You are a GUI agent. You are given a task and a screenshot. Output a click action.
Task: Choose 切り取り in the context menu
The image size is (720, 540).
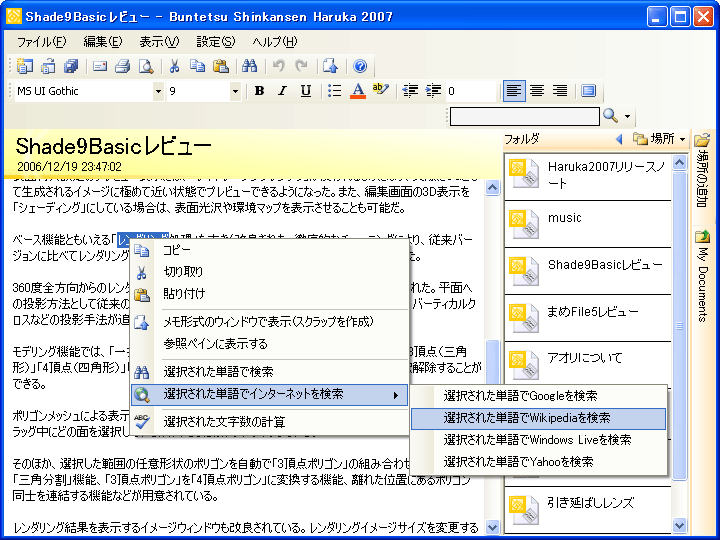[x=270, y=272]
